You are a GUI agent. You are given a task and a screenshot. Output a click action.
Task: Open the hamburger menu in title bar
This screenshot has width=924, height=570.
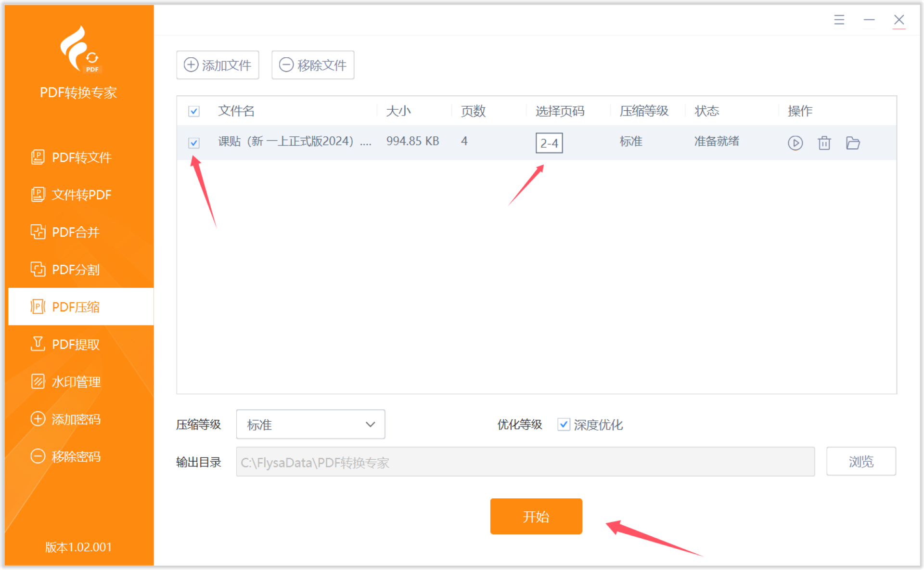tap(839, 20)
